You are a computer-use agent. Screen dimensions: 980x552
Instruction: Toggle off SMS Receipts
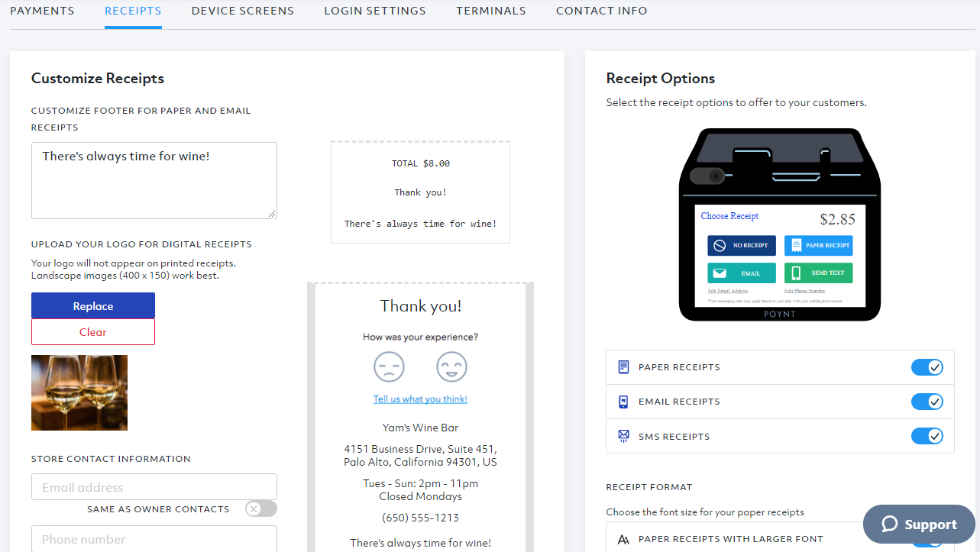927,437
